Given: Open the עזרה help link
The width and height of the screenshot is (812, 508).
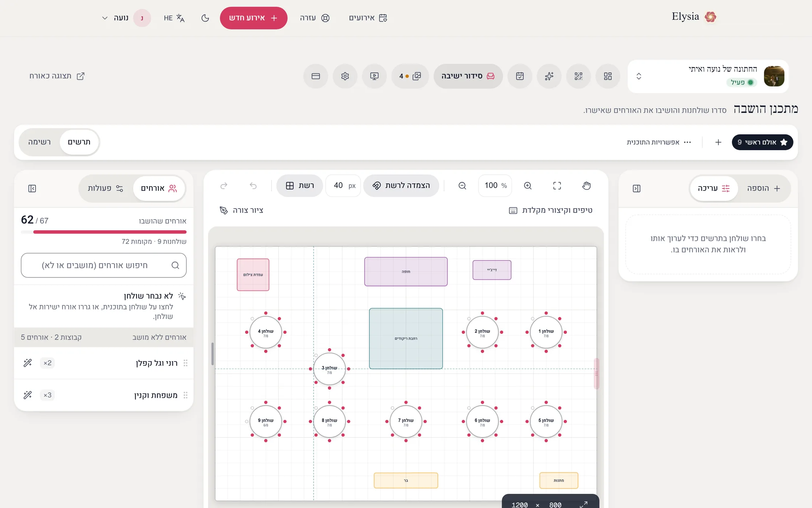Looking at the screenshot, I should click(x=315, y=18).
